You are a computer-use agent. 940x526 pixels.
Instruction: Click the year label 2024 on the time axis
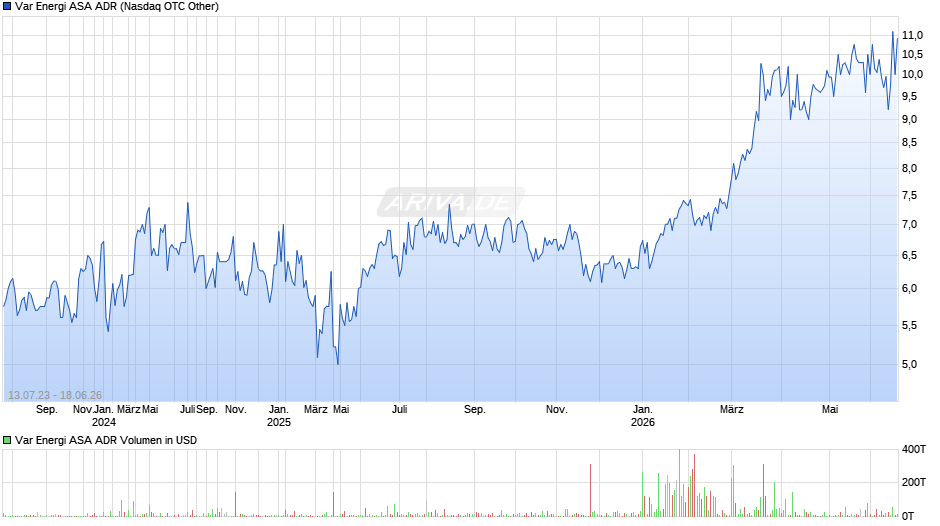pyautogui.click(x=104, y=422)
